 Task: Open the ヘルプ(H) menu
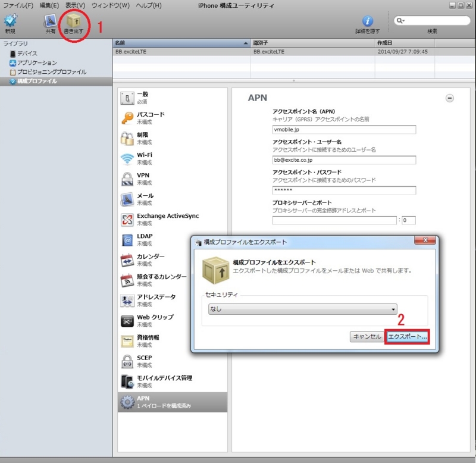(x=149, y=5)
